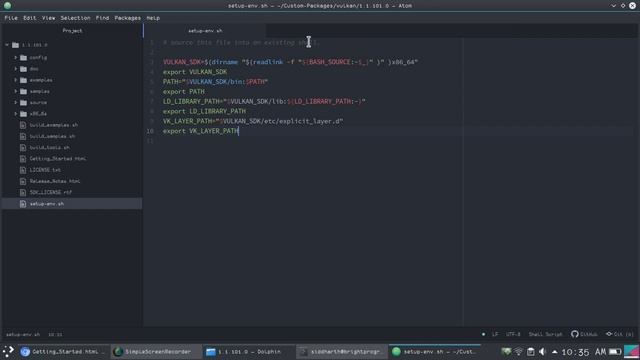Open build_samples.sh from the tree

(x=52, y=136)
